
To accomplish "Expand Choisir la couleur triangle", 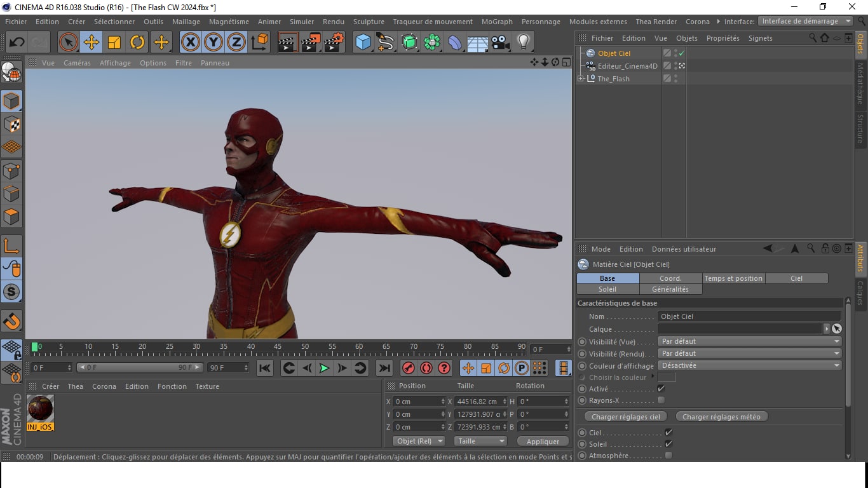I will coord(653,377).
